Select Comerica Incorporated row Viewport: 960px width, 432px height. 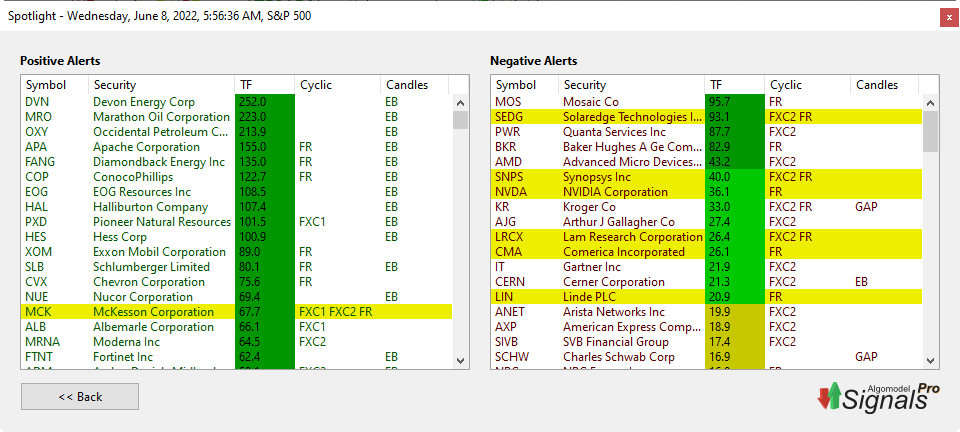pos(707,251)
